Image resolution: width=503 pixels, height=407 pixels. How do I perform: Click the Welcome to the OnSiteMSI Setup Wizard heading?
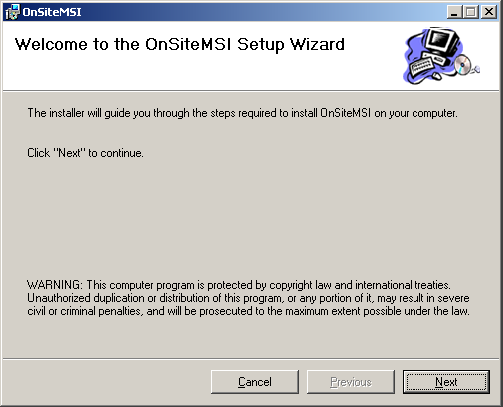(180, 44)
